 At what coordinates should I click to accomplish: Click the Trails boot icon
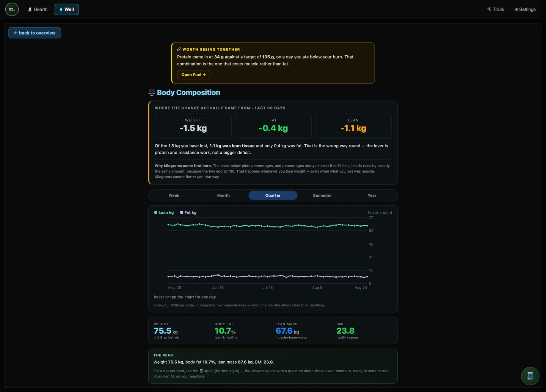pyautogui.click(x=489, y=9)
